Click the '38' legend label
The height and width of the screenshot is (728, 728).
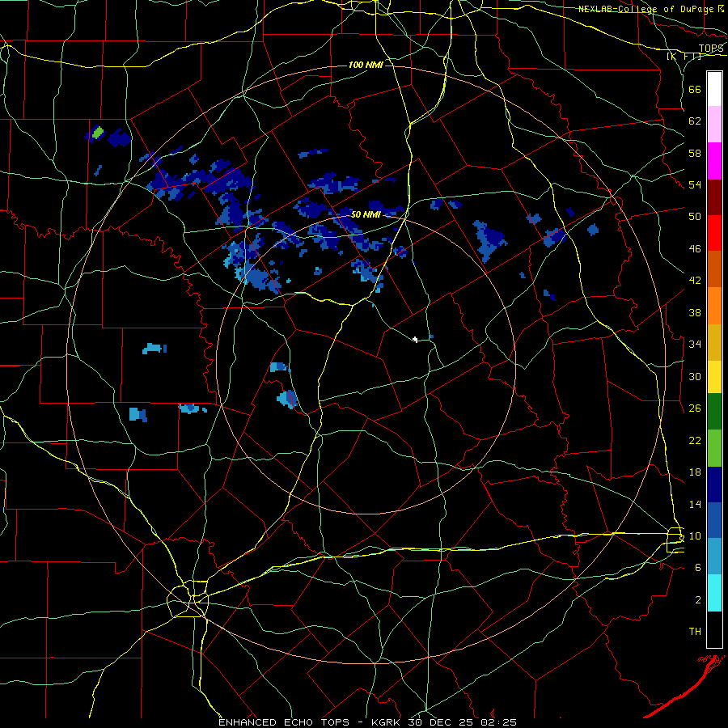click(x=695, y=312)
